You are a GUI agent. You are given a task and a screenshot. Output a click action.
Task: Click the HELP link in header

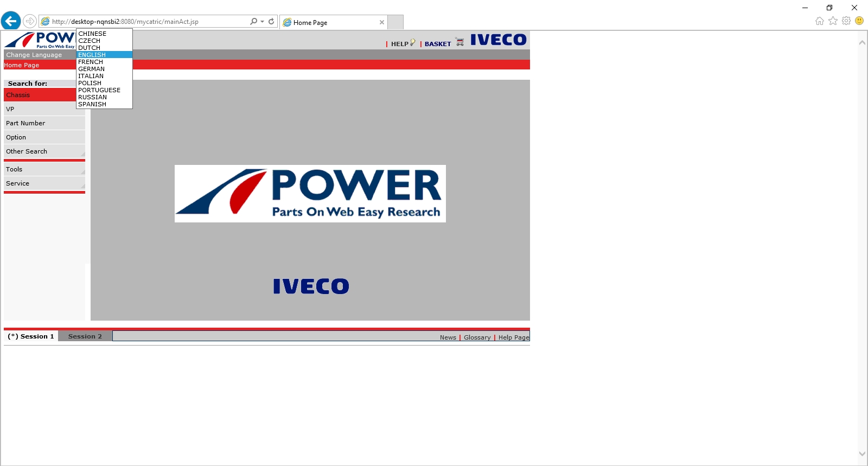pyautogui.click(x=399, y=44)
